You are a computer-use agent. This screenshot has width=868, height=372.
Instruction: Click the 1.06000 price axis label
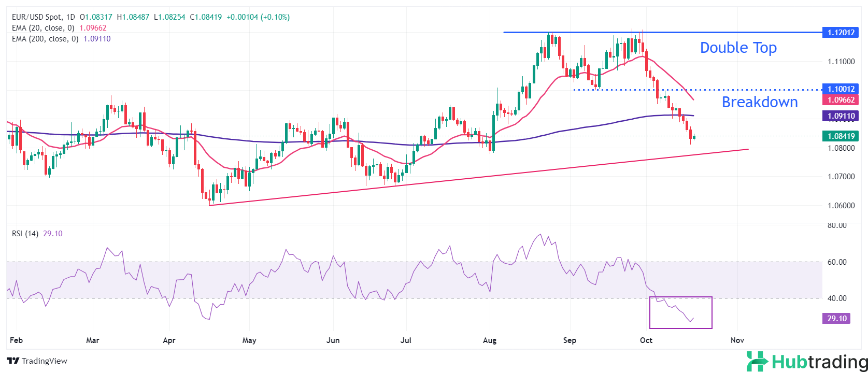[841, 206]
